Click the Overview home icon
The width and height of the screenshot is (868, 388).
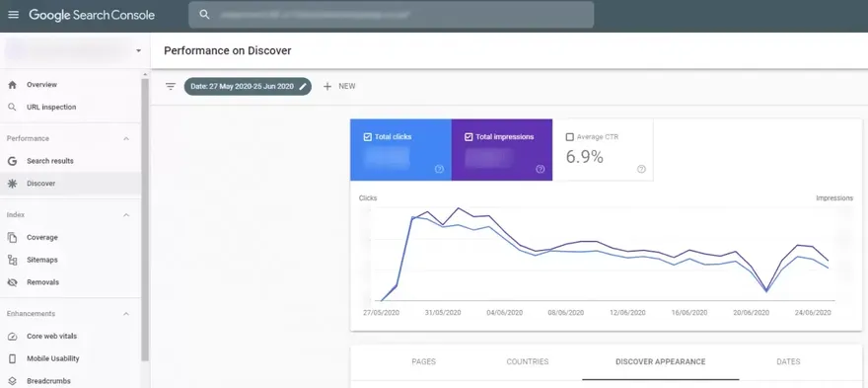pos(12,85)
